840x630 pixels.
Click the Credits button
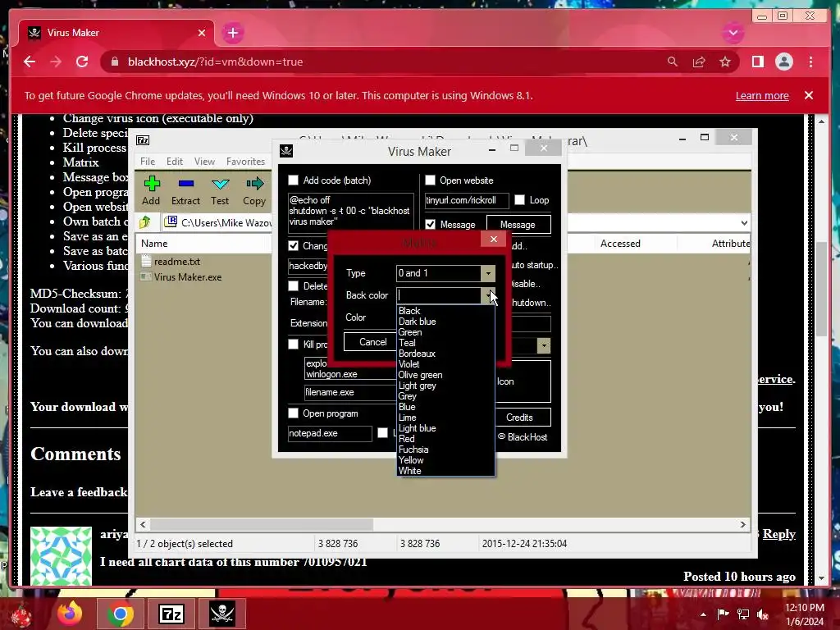[x=519, y=418]
